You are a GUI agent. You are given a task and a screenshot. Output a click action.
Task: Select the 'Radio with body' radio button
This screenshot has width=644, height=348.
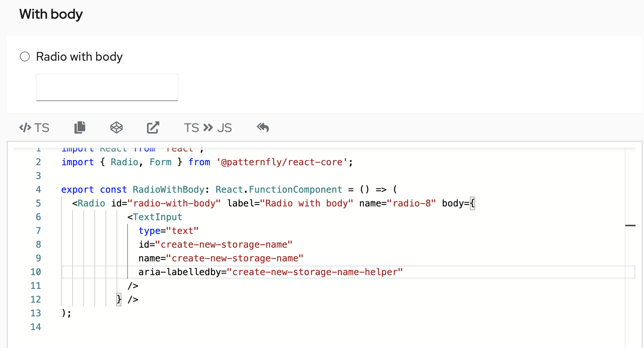click(x=25, y=57)
